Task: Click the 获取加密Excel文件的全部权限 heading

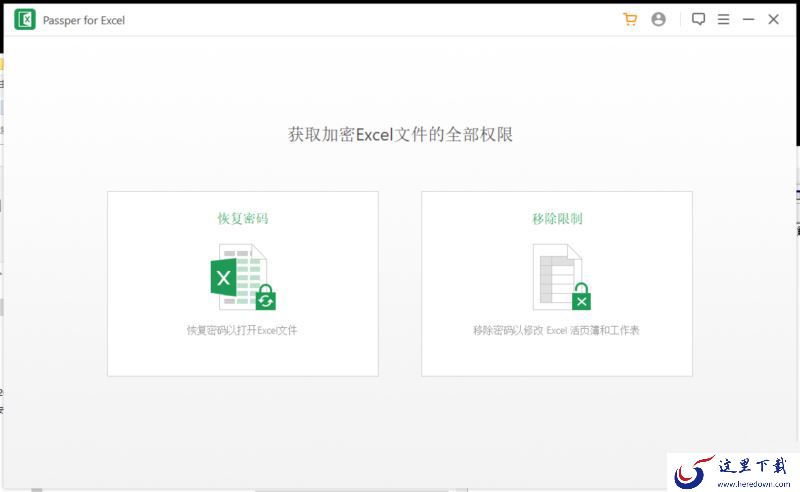Action: [x=401, y=134]
